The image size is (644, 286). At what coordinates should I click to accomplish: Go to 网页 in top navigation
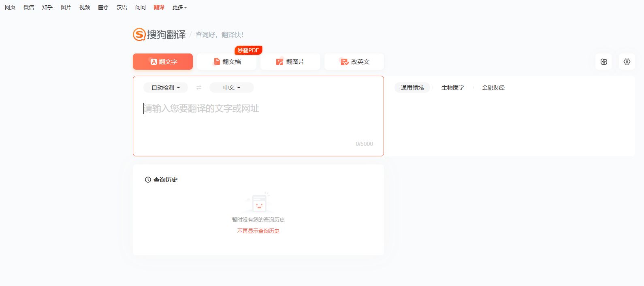(10, 7)
